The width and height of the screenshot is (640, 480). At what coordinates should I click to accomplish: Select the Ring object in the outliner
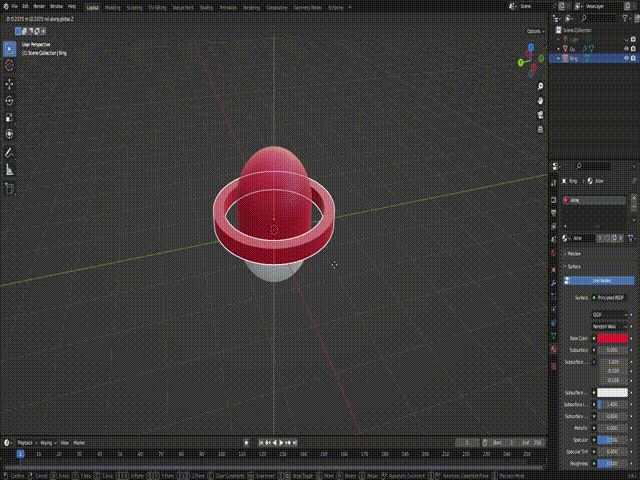pos(575,58)
